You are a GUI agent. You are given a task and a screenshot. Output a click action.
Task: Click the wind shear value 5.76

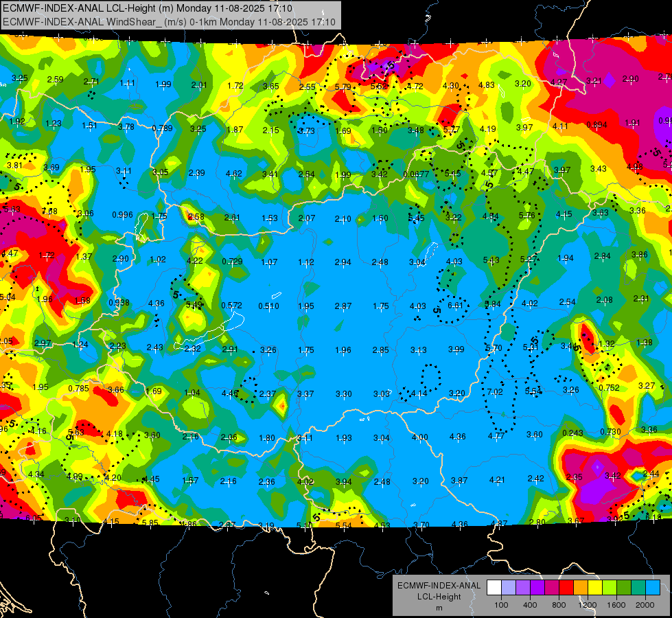[x=527, y=216]
